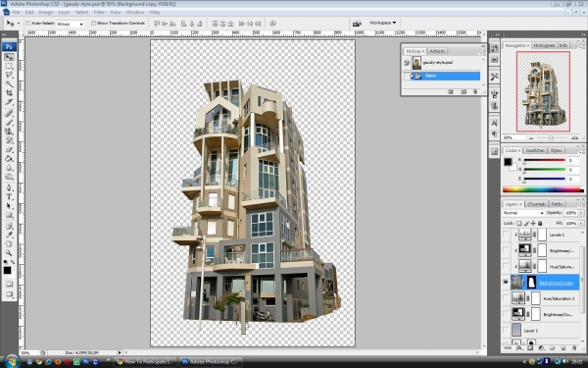Select the Dodge tool
This screenshot has height=368, width=588.
point(9,177)
